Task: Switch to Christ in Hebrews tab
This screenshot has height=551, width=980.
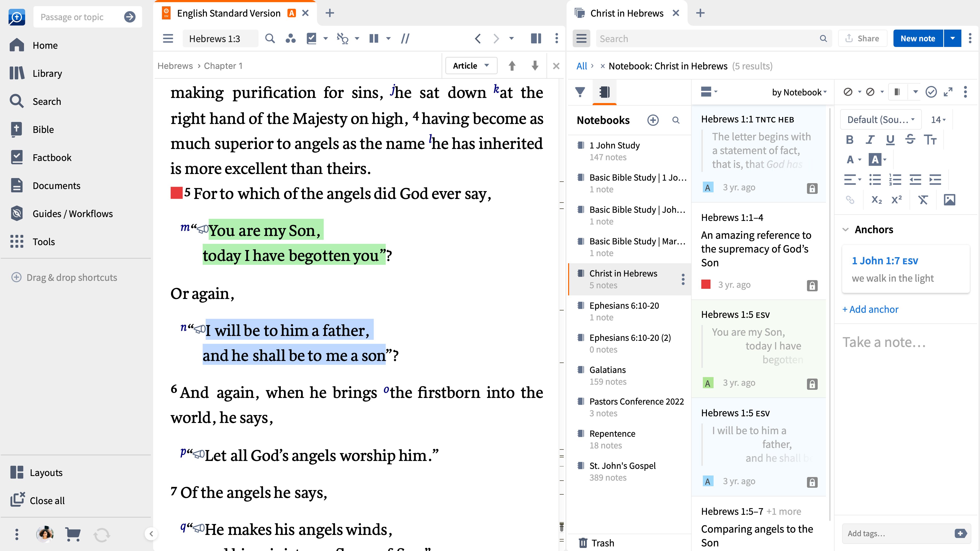Action: click(x=627, y=13)
